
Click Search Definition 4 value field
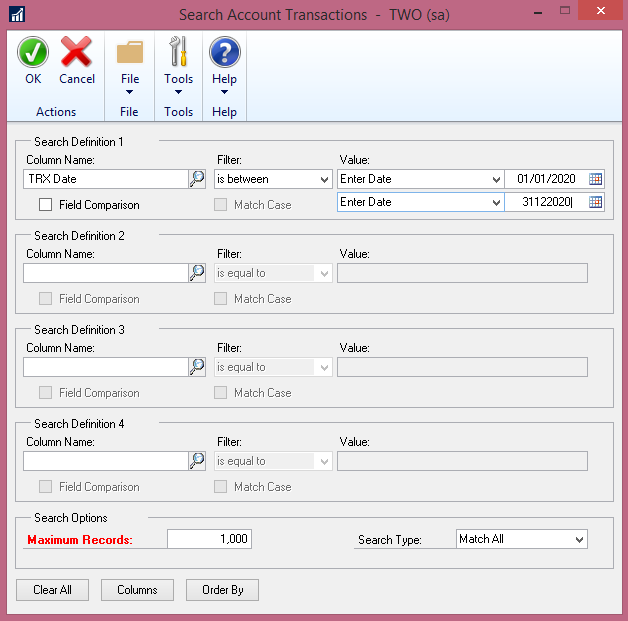coord(462,461)
